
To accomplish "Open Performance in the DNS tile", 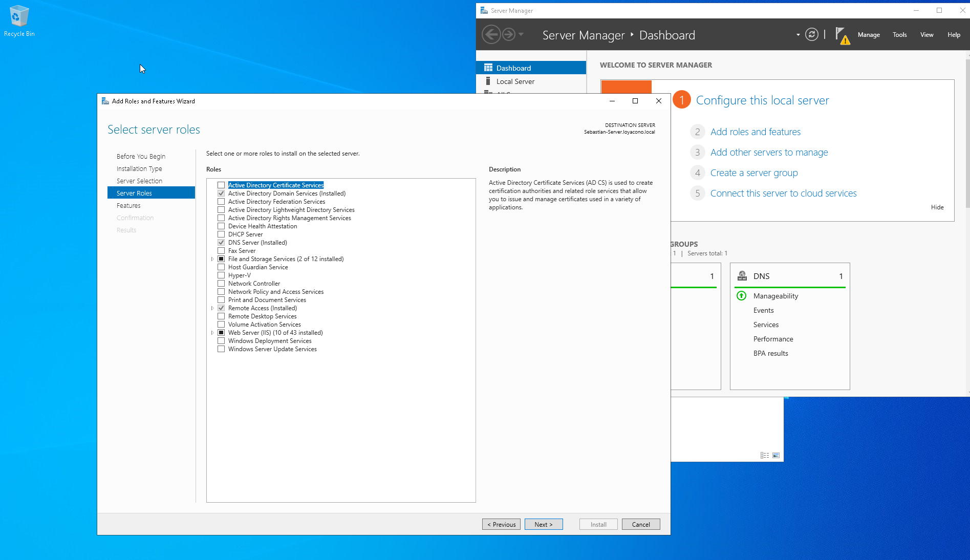I will [x=773, y=339].
